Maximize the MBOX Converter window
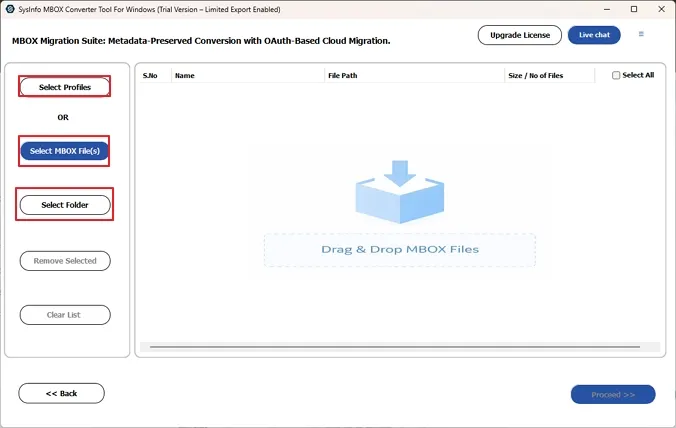The image size is (676, 428). pos(634,9)
